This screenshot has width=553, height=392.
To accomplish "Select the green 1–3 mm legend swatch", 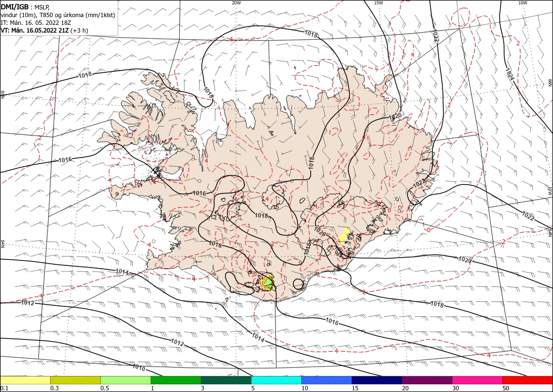I will coord(176,380).
